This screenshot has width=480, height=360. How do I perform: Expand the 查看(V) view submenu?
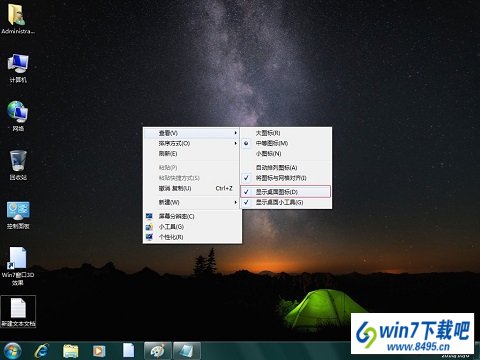point(192,133)
